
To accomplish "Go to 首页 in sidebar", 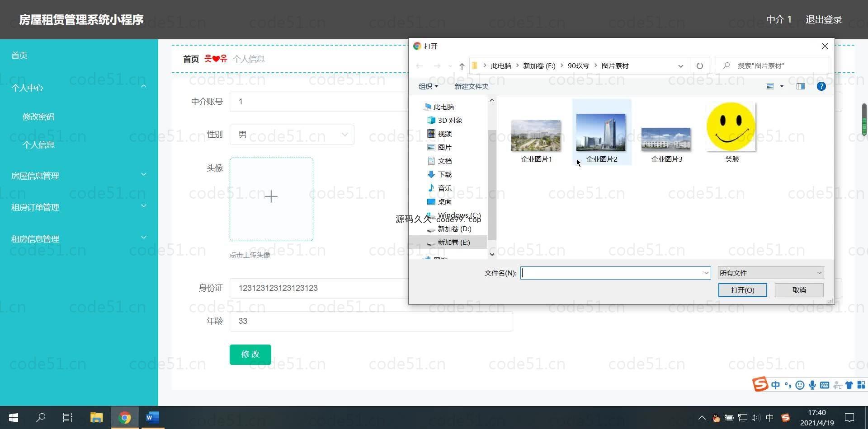I will tap(19, 55).
